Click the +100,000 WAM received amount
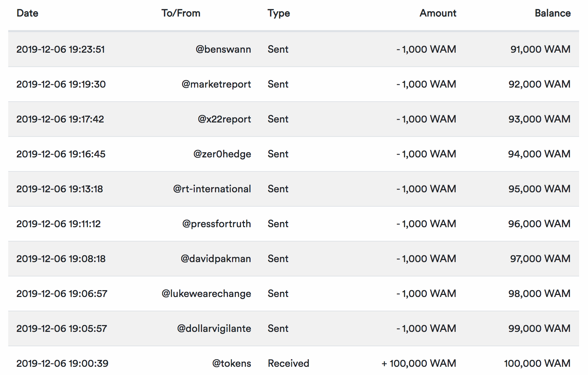 [x=419, y=363]
